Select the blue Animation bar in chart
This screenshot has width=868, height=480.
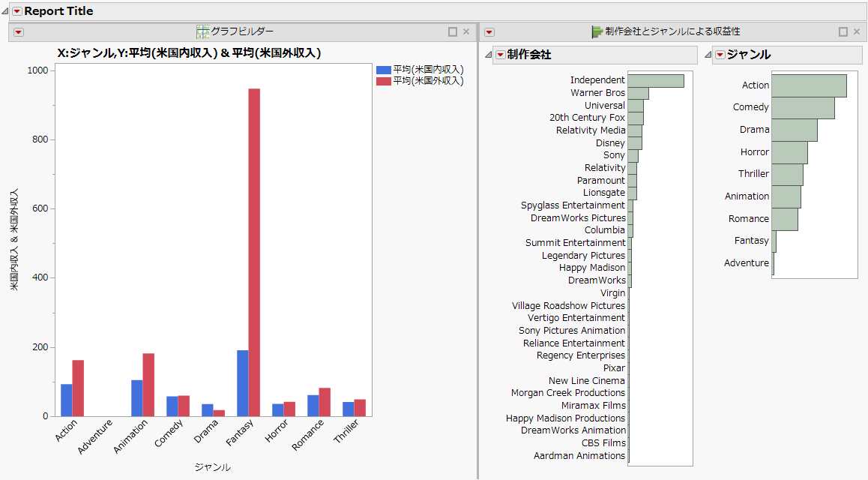(x=136, y=398)
